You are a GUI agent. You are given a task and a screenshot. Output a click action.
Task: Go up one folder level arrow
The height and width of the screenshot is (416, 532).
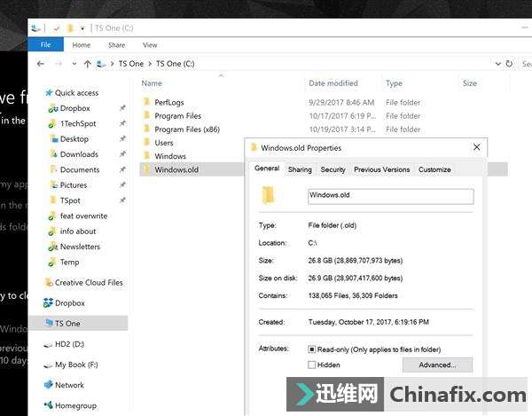tap(87, 64)
